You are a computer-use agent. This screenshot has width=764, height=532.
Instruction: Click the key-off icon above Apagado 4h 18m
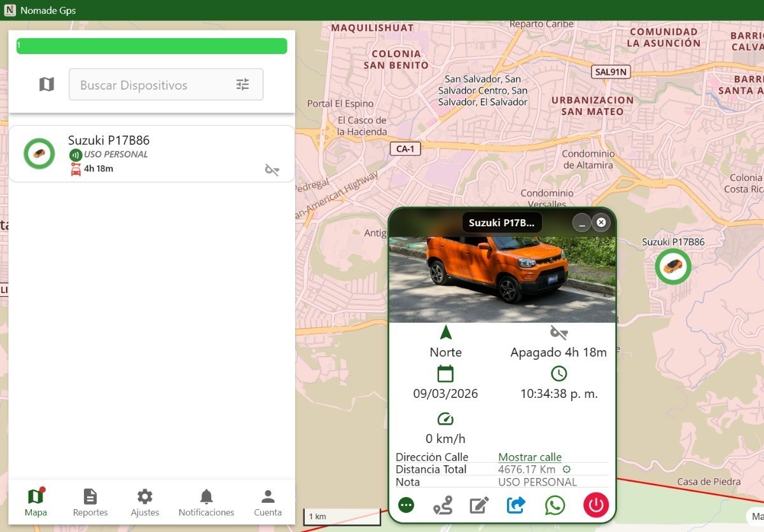(x=559, y=332)
